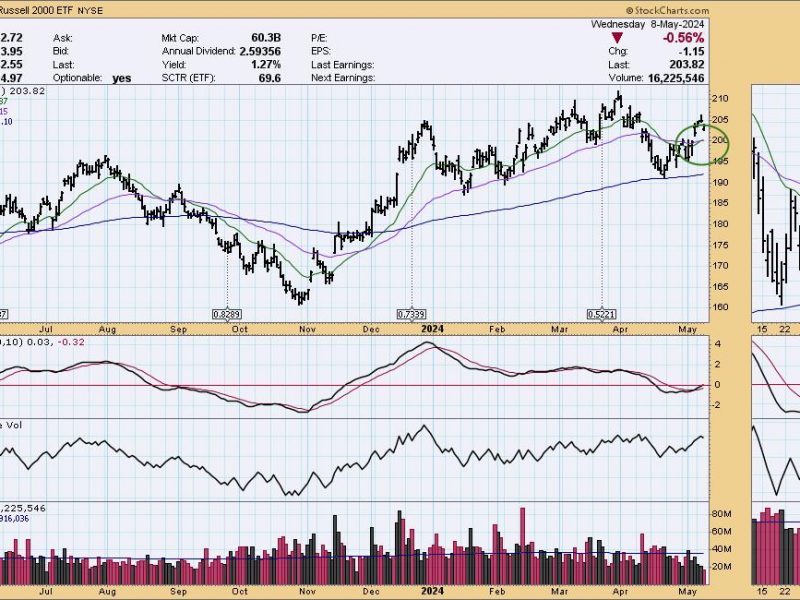Click the "Yield:" label
The image size is (800, 600).
[173, 65]
